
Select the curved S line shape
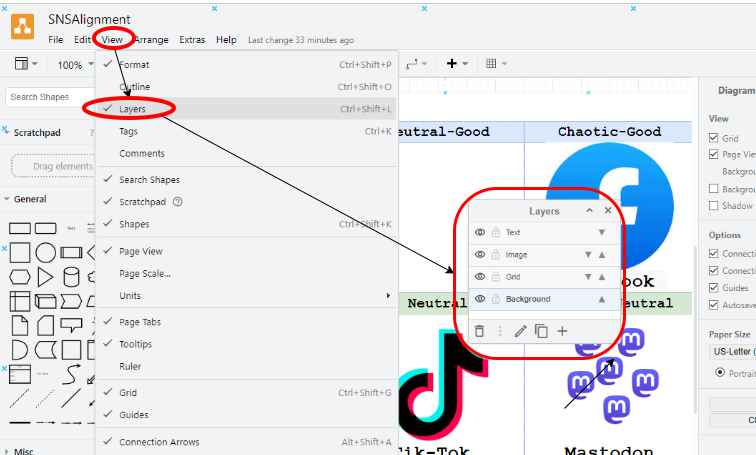coord(71,374)
